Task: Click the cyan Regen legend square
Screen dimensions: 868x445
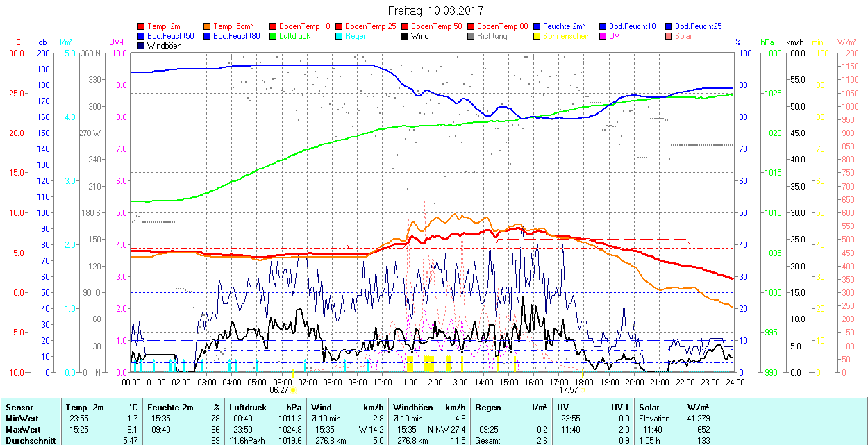Action: click(x=340, y=36)
